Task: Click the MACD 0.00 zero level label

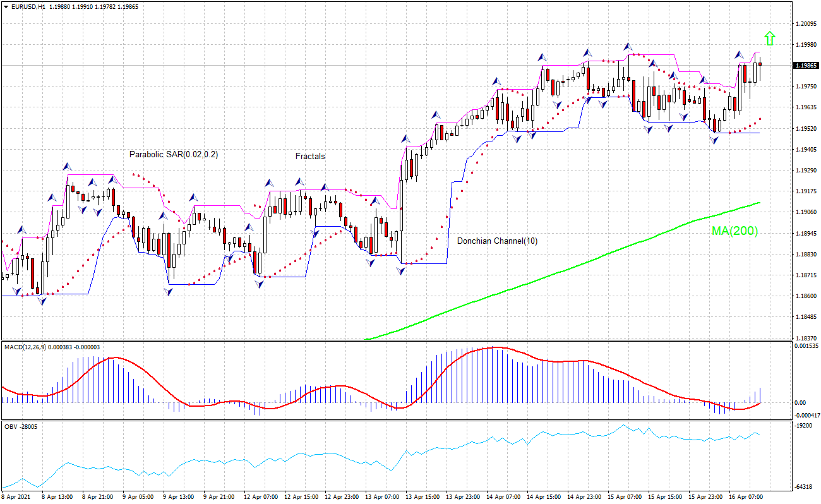Action: [x=799, y=402]
